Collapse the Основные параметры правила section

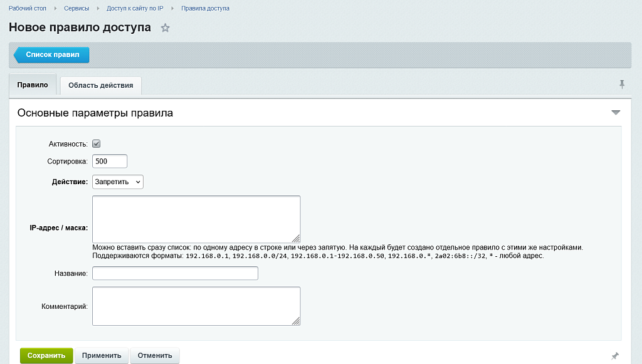(616, 113)
